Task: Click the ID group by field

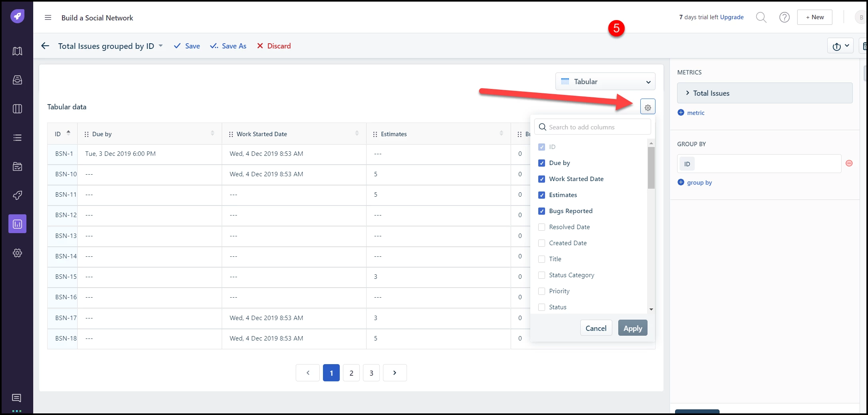Action: pyautogui.click(x=759, y=164)
